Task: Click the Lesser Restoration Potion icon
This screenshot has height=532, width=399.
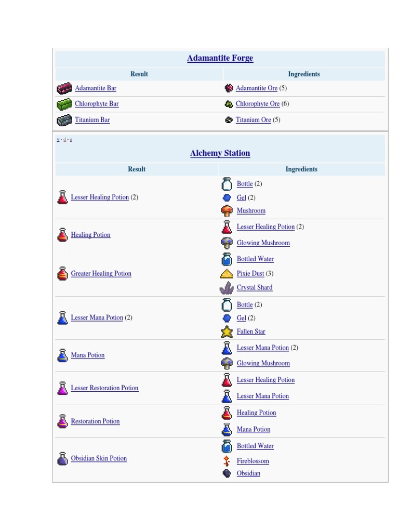Action: [62, 388]
